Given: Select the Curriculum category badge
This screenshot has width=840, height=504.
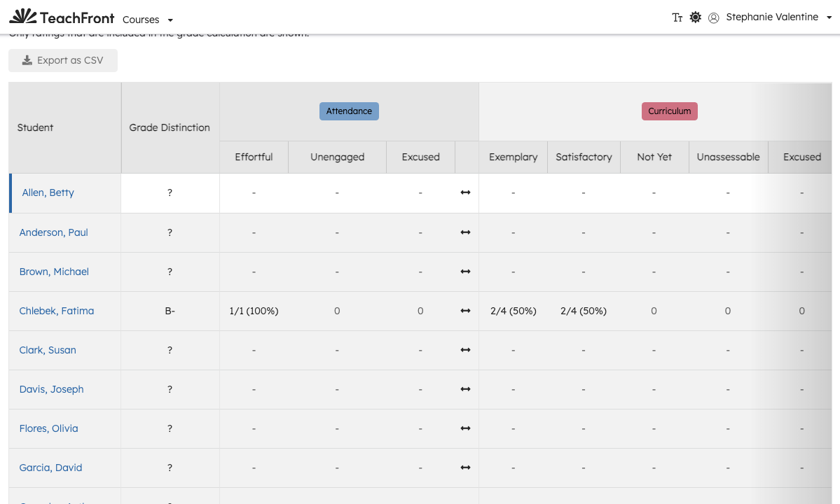Looking at the screenshot, I should click(x=670, y=111).
